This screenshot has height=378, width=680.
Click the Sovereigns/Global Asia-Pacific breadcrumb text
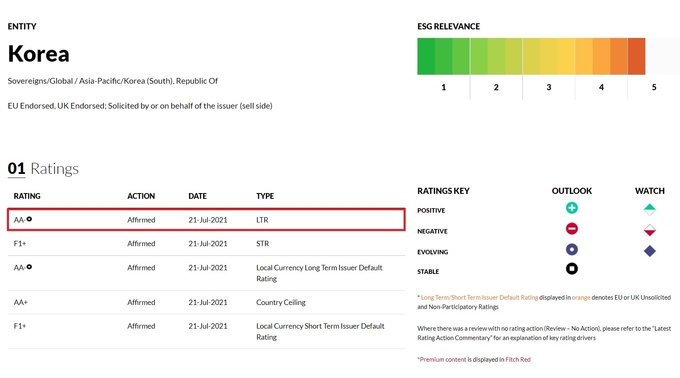pyautogui.click(x=113, y=81)
